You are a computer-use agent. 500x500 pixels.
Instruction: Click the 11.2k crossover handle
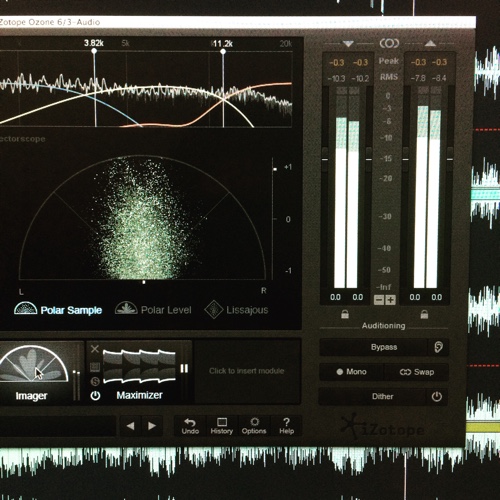click(x=223, y=51)
